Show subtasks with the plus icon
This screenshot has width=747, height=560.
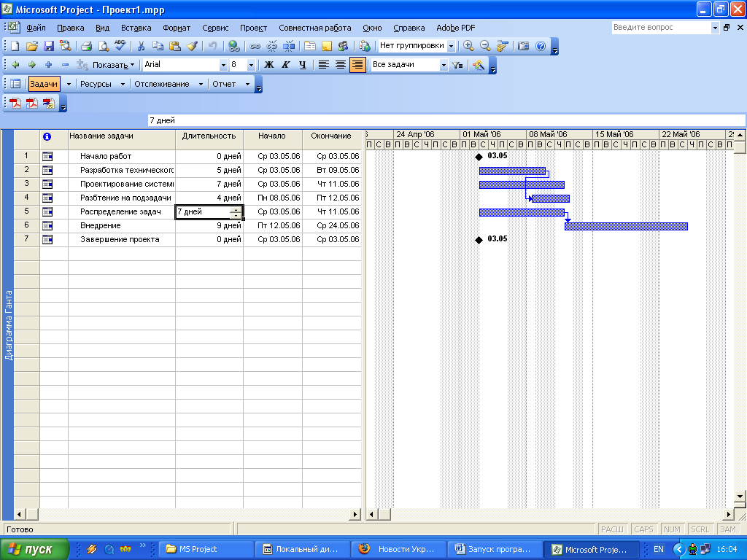(48, 65)
